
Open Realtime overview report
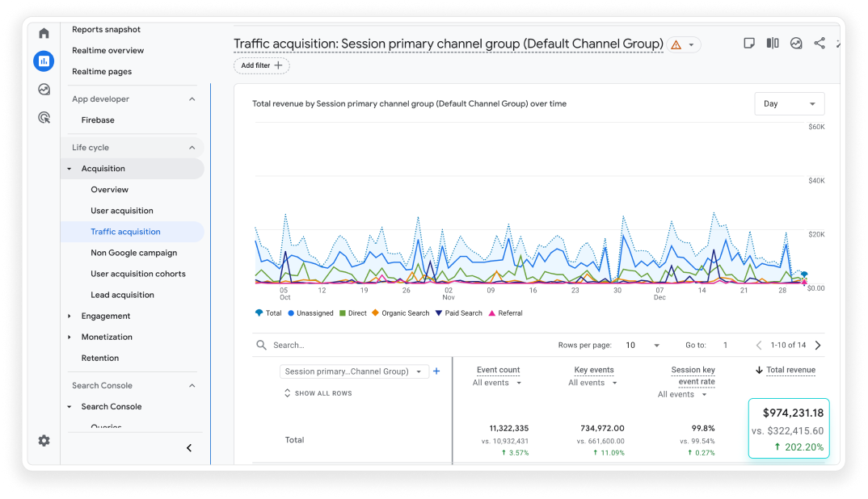pos(107,50)
